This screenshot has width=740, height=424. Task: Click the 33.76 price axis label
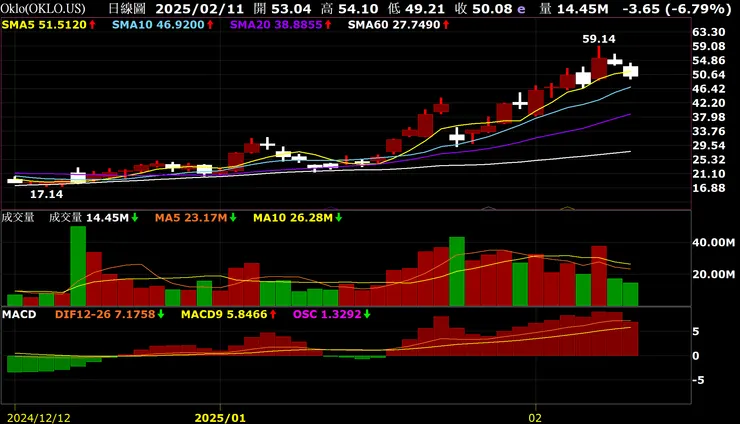pyautogui.click(x=709, y=131)
